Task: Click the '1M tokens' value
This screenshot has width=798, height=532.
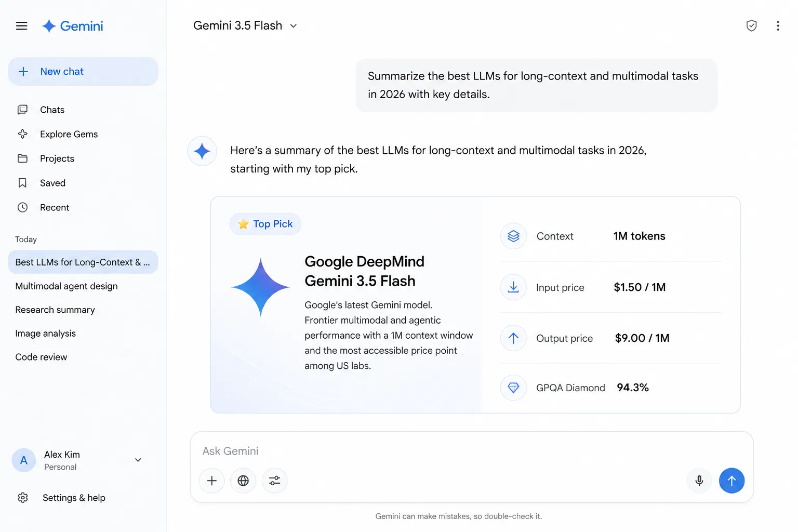Action: pyautogui.click(x=639, y=236)
